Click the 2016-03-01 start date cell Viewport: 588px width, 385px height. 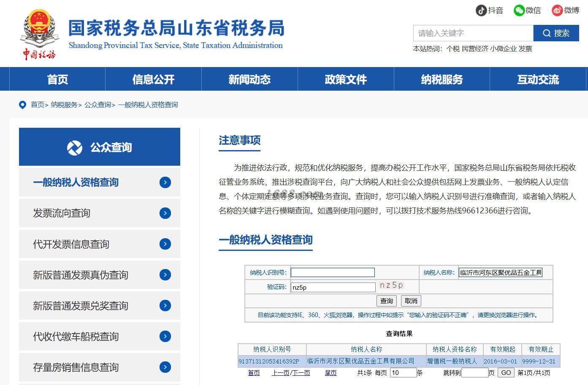coord(502,361)
